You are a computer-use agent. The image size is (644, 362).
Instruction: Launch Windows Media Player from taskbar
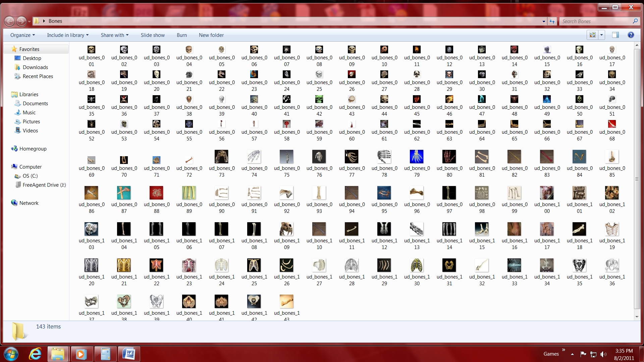coord(81,354)
